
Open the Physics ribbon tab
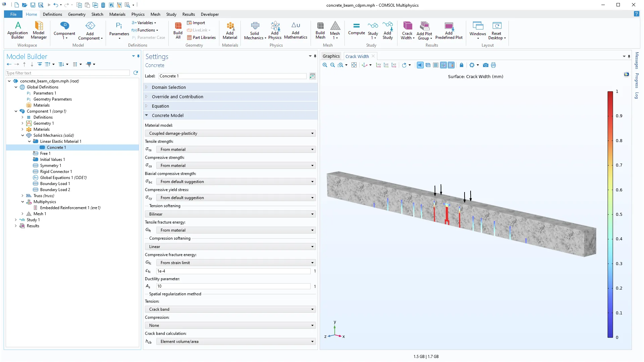[138, 14]
